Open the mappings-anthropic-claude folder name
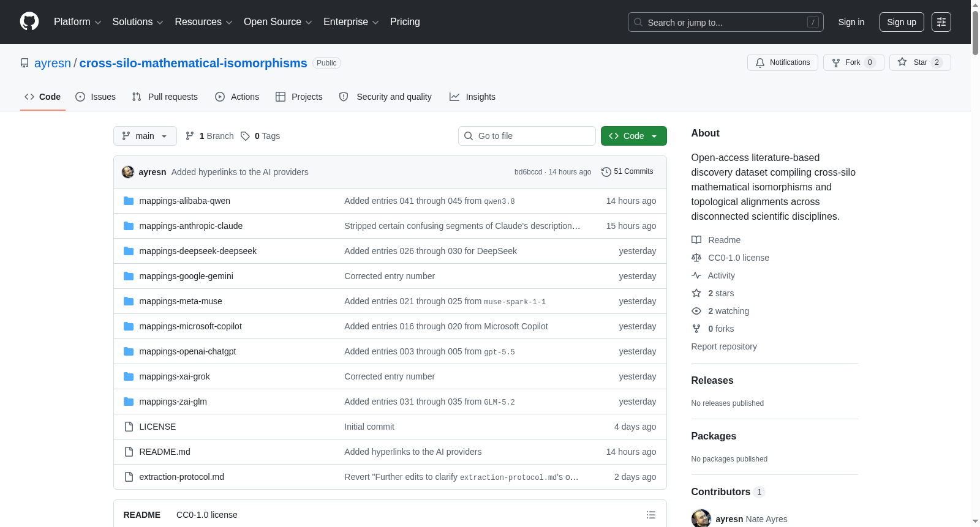Viewport: 980px width, 527px height. click(190, 226)
